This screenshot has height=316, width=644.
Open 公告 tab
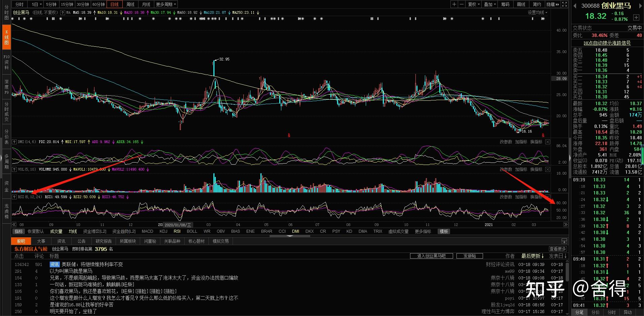pos(81,241)
